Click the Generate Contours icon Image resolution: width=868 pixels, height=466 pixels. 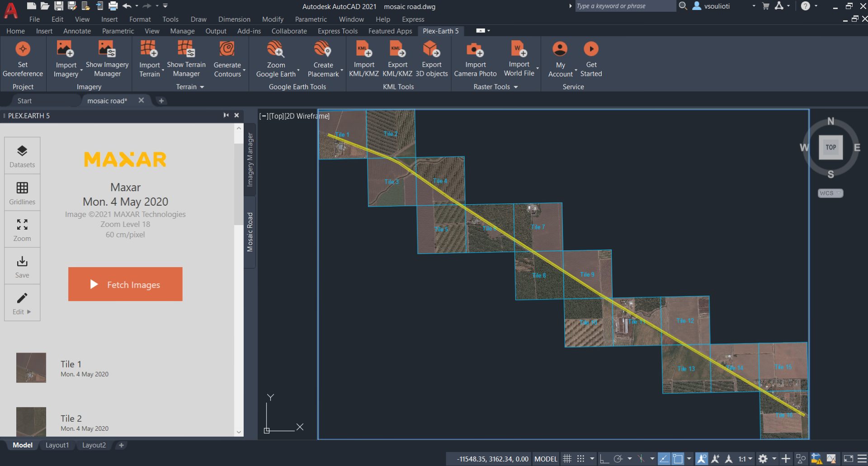[x=227, y=49]
